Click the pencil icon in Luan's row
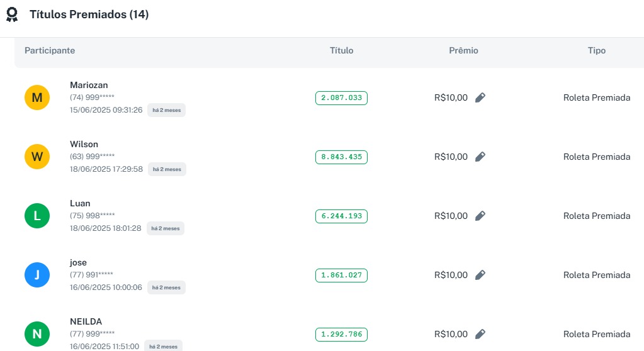 (480, 216)
